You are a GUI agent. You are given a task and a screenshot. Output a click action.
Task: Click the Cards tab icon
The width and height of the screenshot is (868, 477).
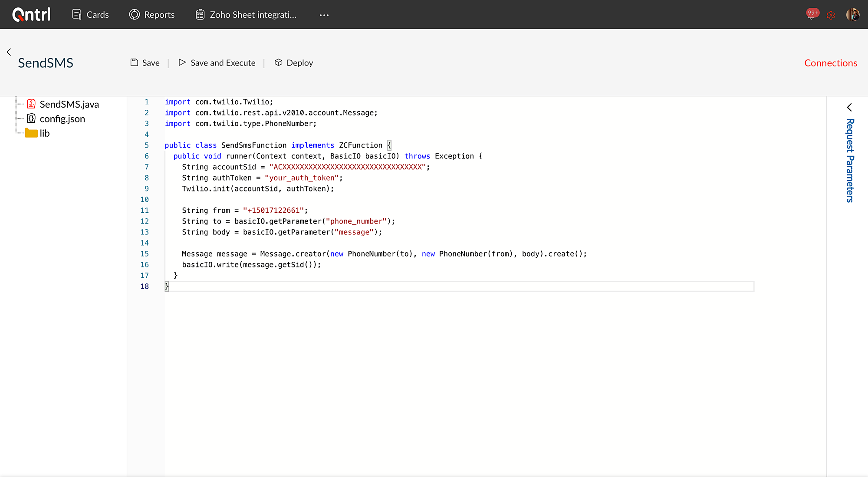[x=77, y=15]
